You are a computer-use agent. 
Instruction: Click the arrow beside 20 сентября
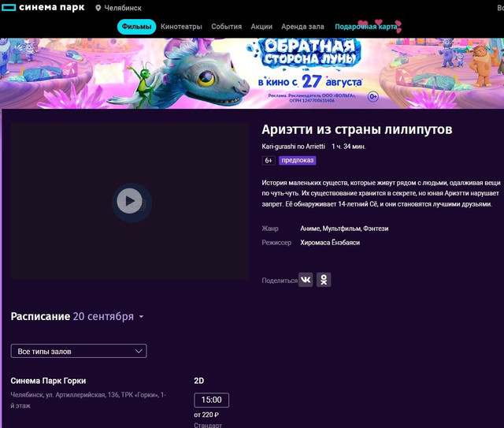coord(141,317)
